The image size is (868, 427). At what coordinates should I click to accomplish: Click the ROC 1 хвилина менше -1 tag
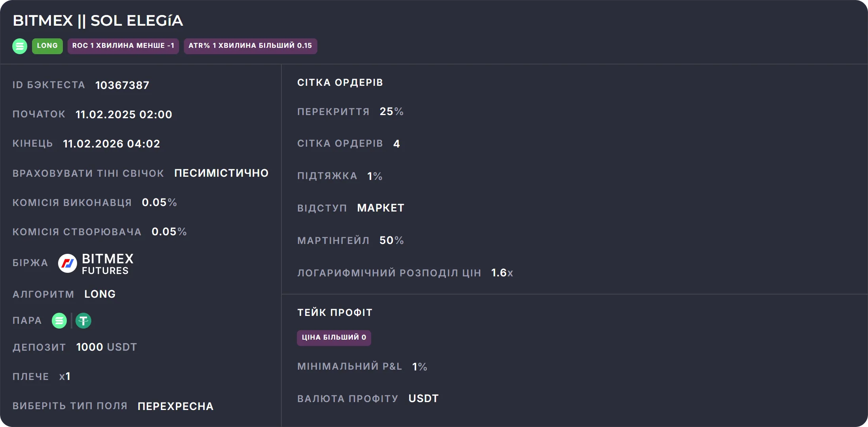123,46
